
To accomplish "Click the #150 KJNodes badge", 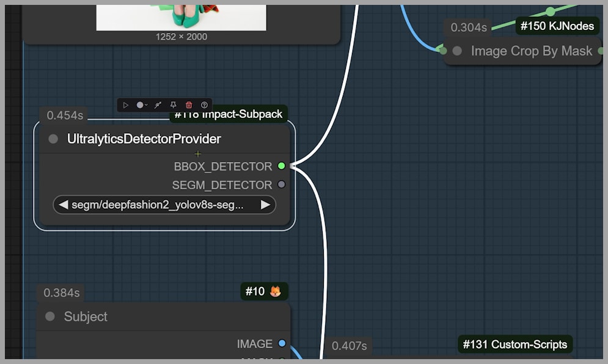I will tap(559, 26).
